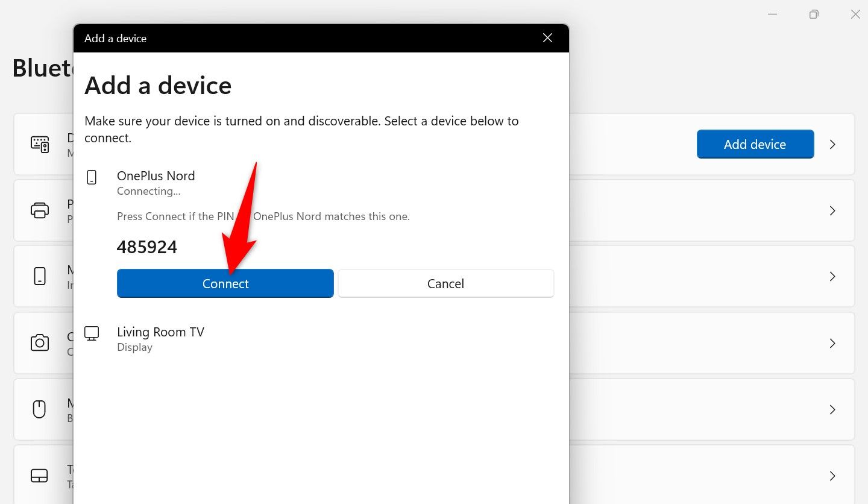Select the touchpad icon in the Settings list
The height and width of the screenshot is (504, 868).
pyautogui.click(x=40, y=476)
